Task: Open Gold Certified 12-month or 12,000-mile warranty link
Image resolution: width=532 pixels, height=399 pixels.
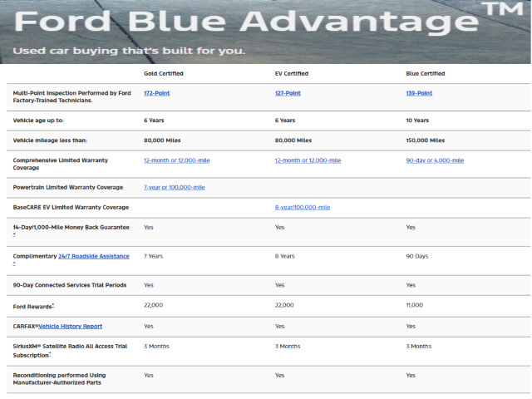Action: click(x=177, y=160)
